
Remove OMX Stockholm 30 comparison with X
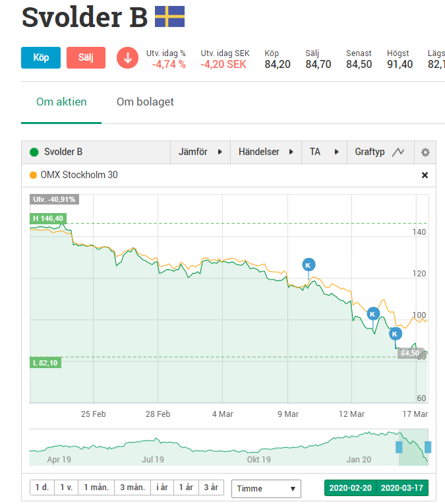425,175
